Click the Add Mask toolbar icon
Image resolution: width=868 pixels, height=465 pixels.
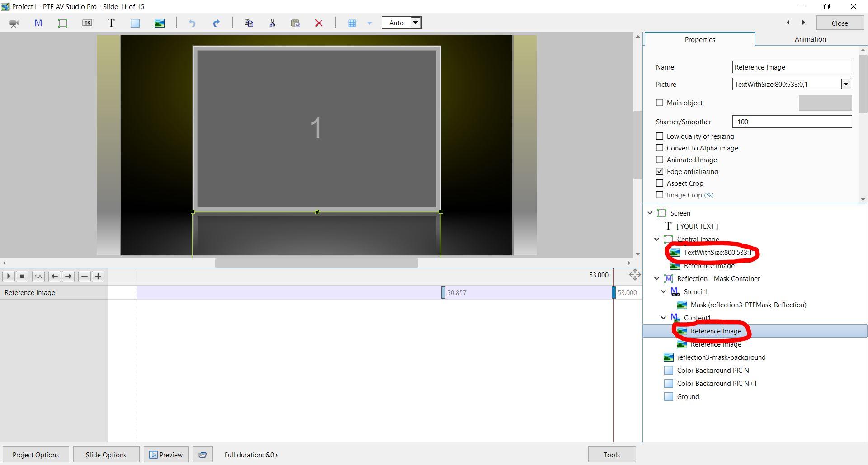38,23
